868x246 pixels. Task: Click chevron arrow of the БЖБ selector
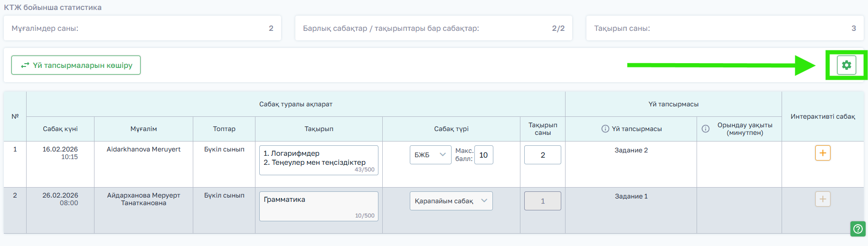[443, 155]
